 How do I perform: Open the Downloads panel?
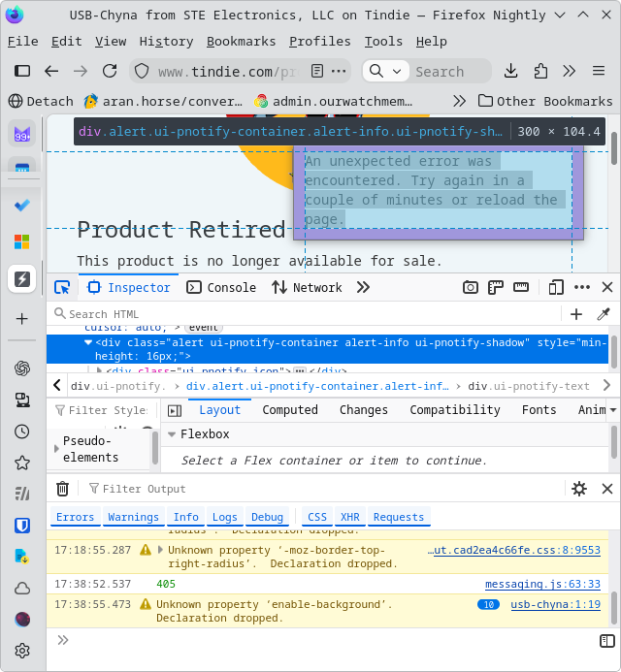click(510, 71)
